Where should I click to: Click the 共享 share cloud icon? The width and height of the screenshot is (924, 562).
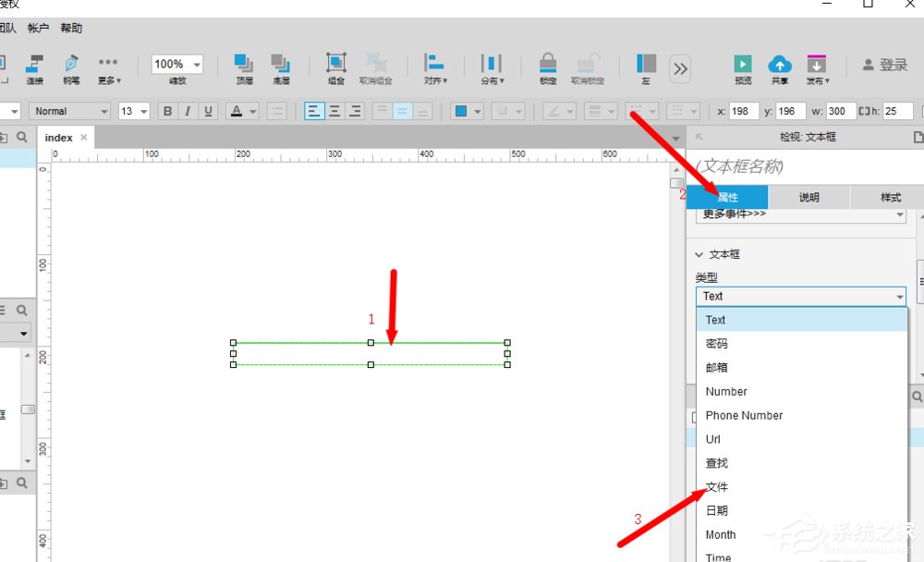pyautogui.click(x=780, y=69)
